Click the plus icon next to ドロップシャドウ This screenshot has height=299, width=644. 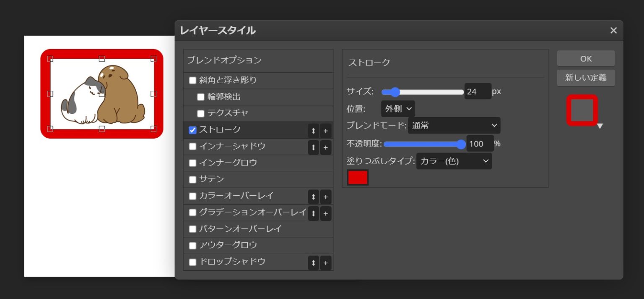coord(325,262)
